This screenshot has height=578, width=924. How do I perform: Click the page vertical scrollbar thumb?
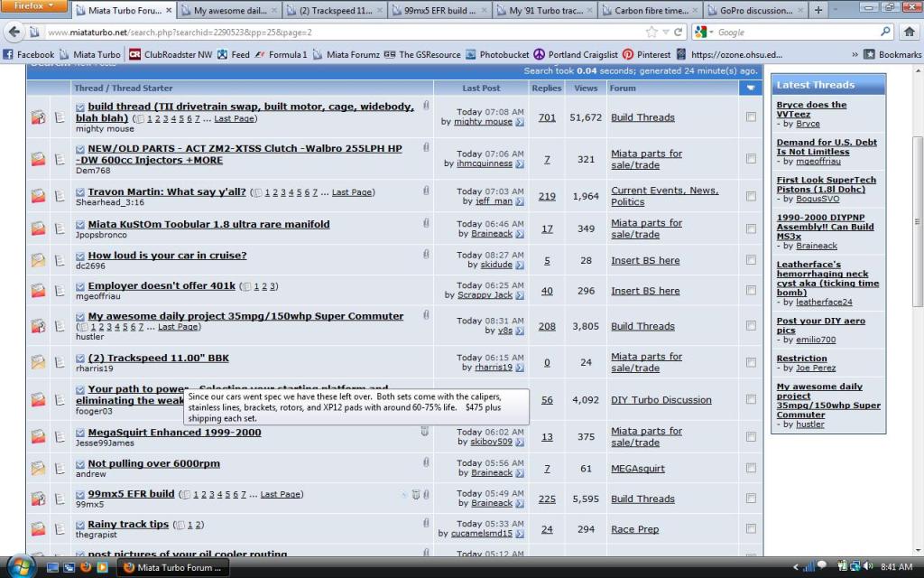point(917,221)
